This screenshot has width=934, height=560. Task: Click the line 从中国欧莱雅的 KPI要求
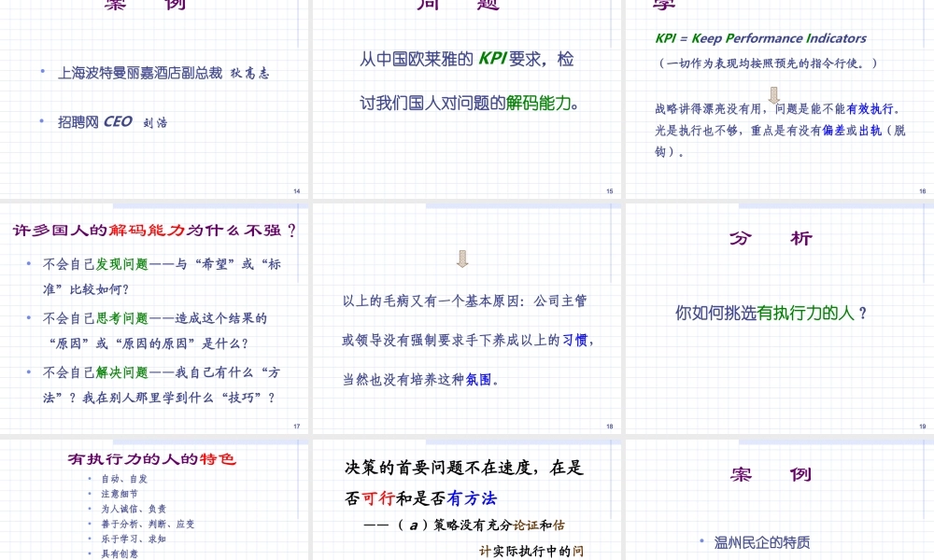[466, 59]
